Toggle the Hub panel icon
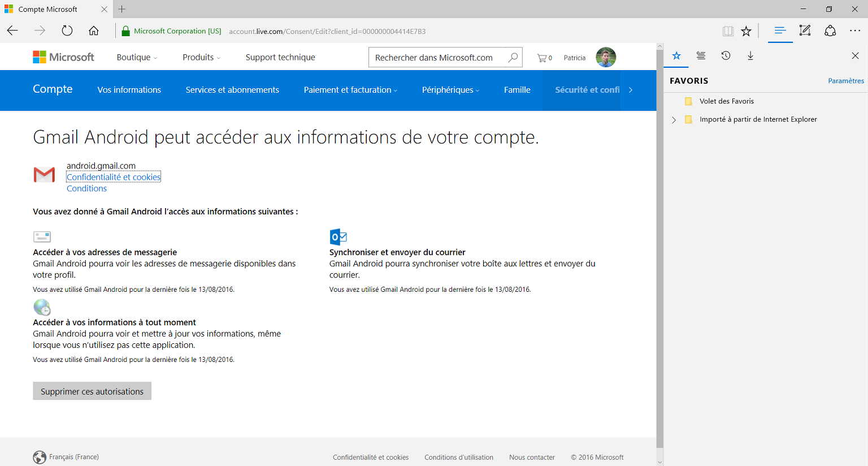 pyautogui.click(x=780, y=31)
